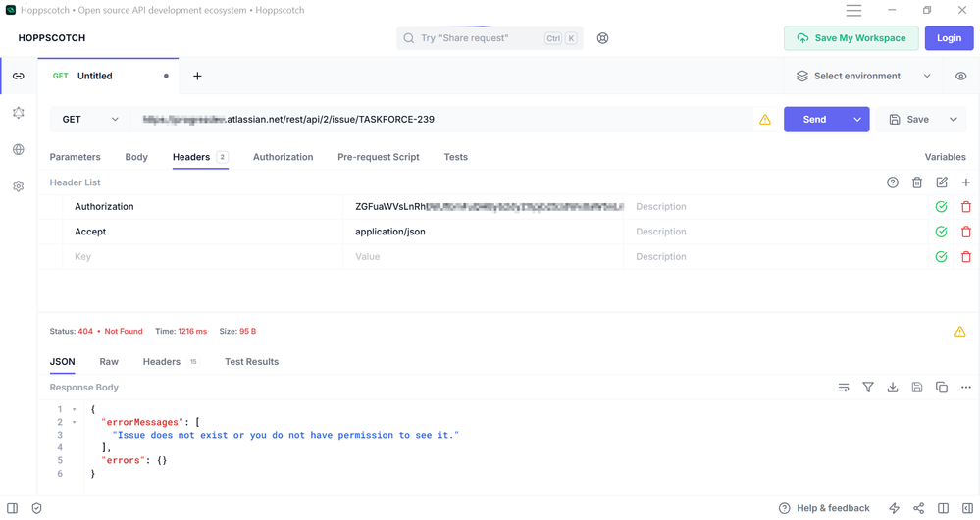980x520 pixels.
Task: Click the Send button
Action: [814, 120]
